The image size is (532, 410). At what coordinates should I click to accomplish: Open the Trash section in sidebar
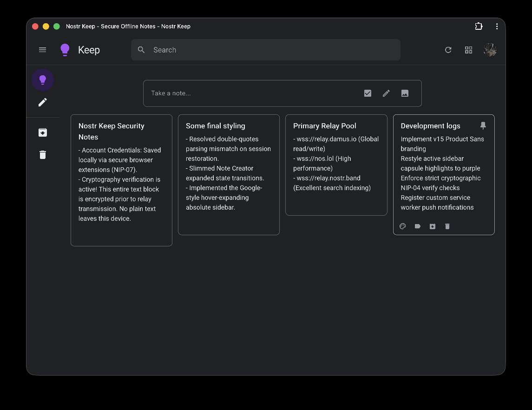(x=42, y=155)
